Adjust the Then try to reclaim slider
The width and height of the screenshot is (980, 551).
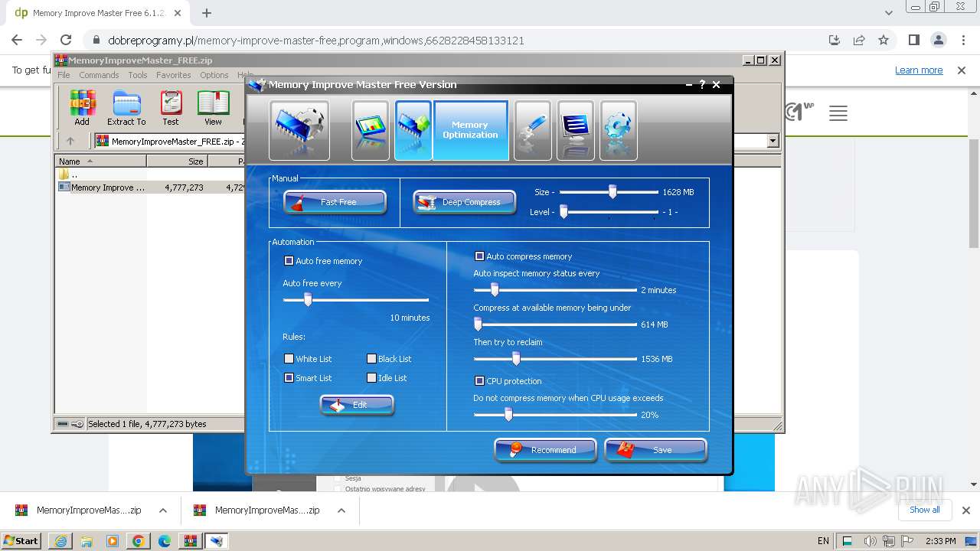click(x=516, y=358)
